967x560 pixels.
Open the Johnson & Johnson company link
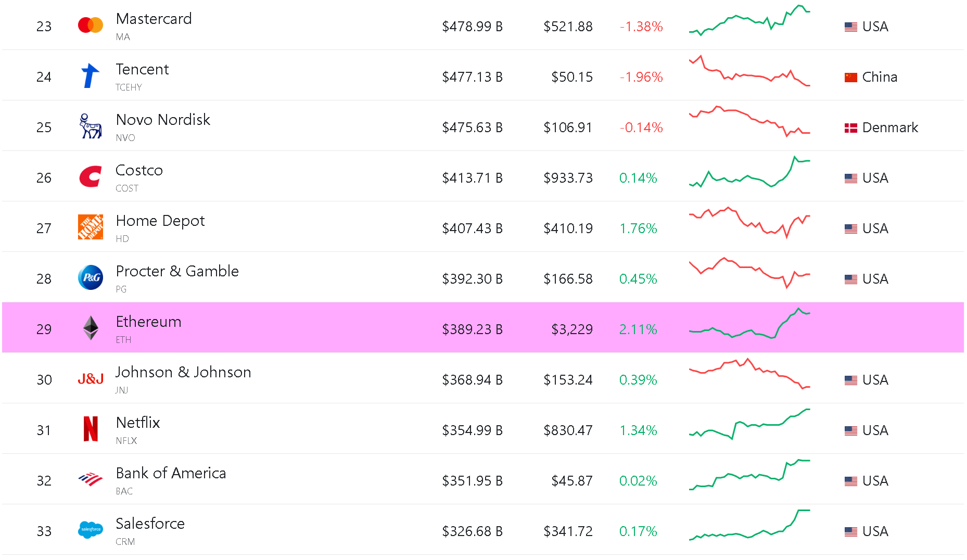(x=183, y=372)
